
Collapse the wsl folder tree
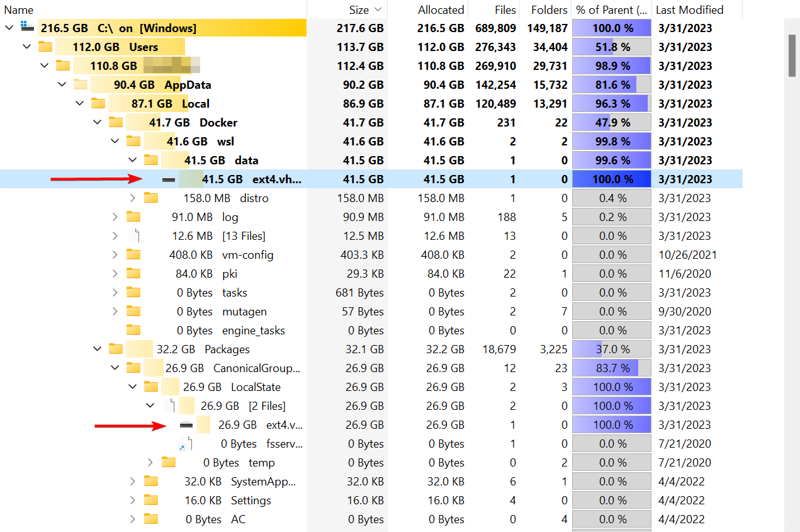pos(115,141)
